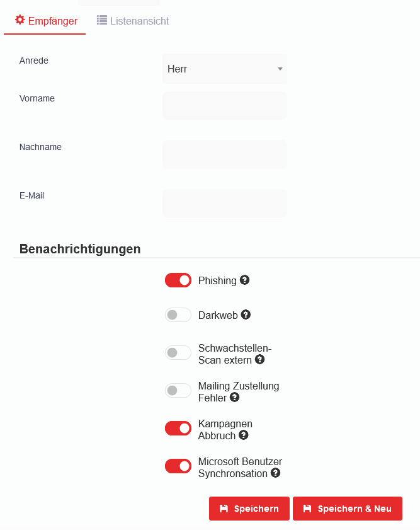Enable the Darkweb notification toggle
The image size is (420, 530).
178,315
